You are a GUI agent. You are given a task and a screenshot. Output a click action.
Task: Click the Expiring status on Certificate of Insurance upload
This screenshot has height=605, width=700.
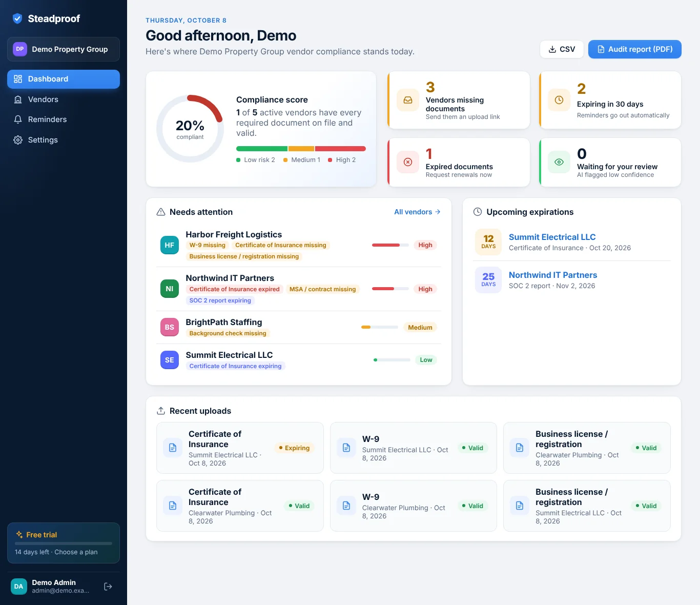tap(294, 448)
